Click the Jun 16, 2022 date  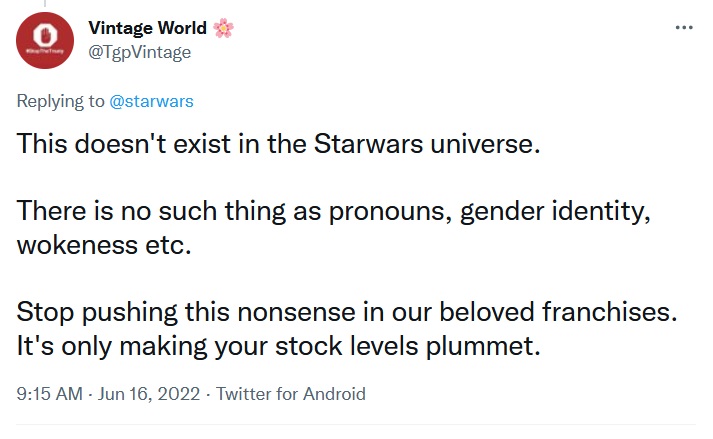click(x=149, y=394)
